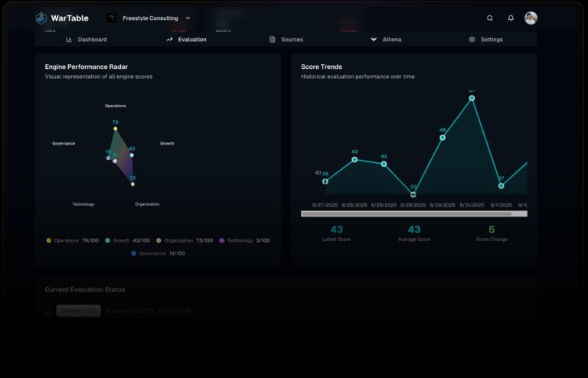Viewport: 588px width, 378px height.
Task: Click the Dashboard bar chart icon
Action: pos(69,40)
